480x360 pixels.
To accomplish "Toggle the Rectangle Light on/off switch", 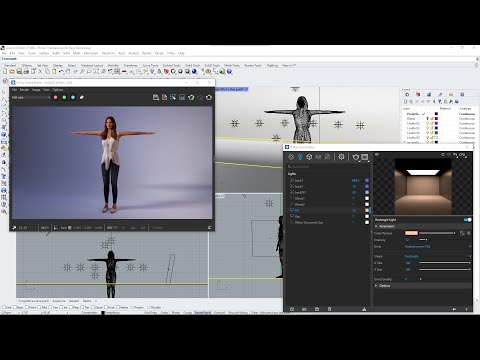I will click(467, 220).
